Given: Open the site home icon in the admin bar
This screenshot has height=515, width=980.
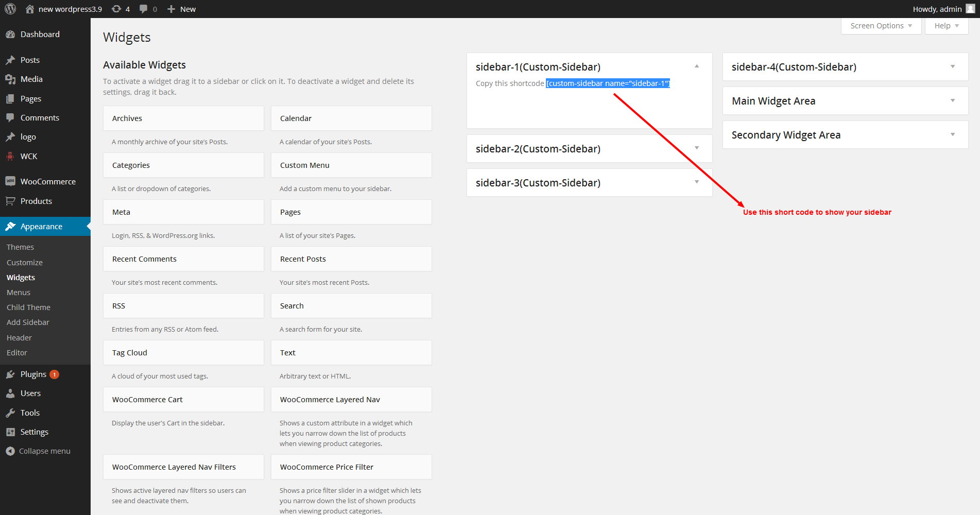Looking at the screenshot, I should coord(30,9).
